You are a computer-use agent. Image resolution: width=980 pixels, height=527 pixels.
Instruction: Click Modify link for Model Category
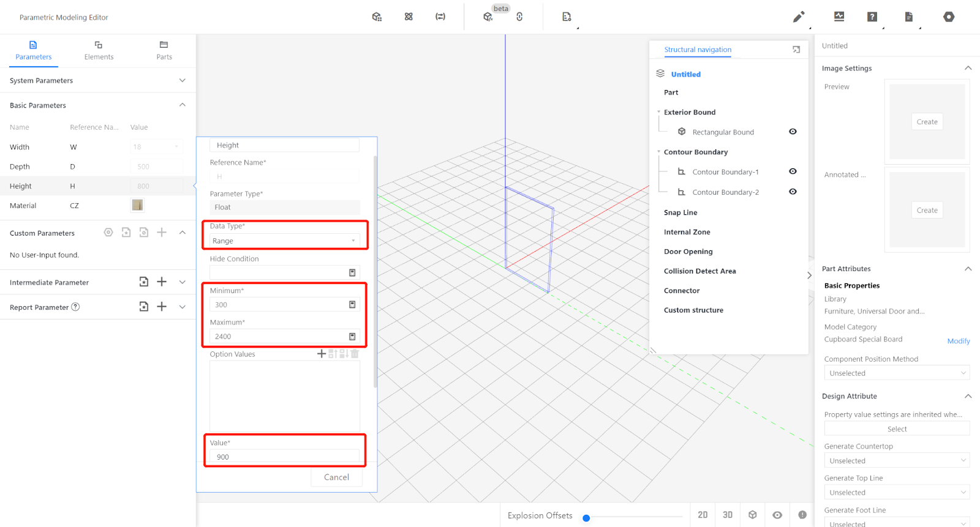(x=958, y=341)
